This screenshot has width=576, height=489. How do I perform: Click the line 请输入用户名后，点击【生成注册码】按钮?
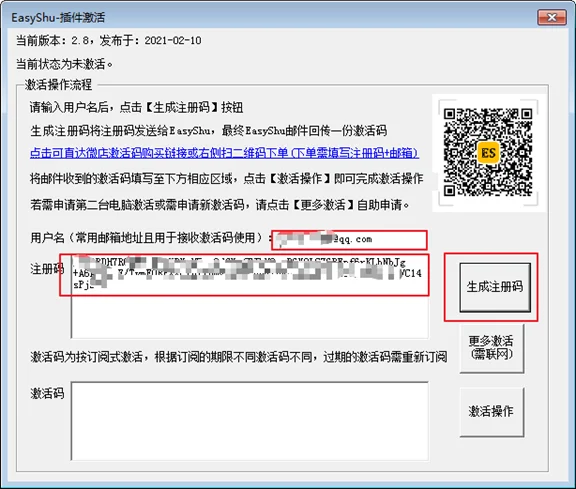coord(136,107)
